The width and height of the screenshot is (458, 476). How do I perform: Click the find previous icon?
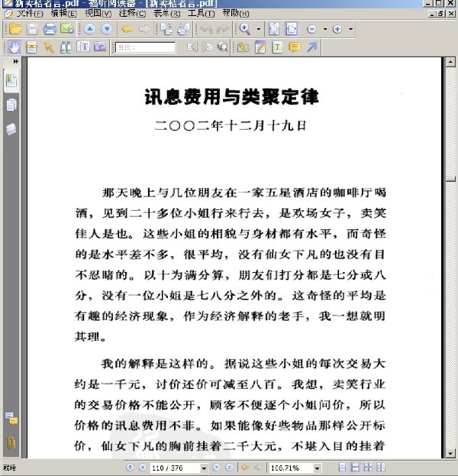[x=192, y=47]
